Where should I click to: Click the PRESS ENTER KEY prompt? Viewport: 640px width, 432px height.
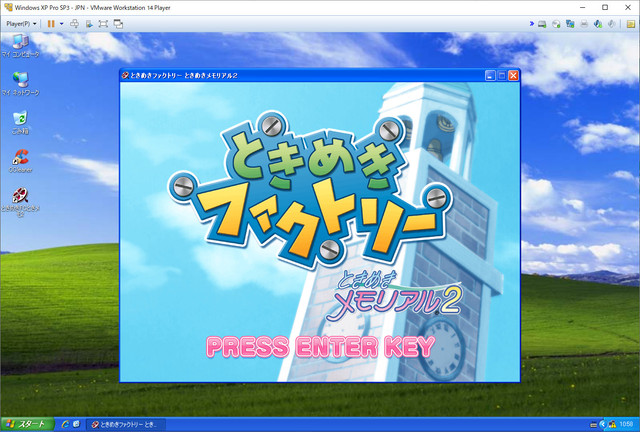click(x=320, y=347)
